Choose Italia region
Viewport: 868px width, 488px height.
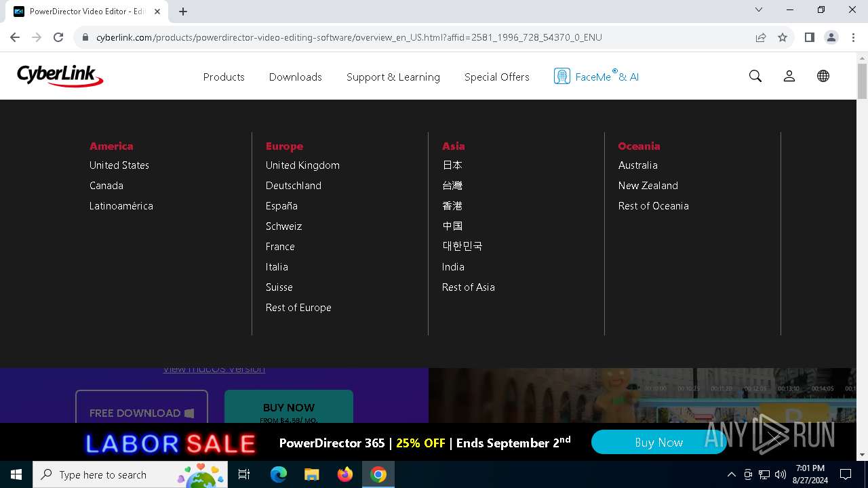277,266
